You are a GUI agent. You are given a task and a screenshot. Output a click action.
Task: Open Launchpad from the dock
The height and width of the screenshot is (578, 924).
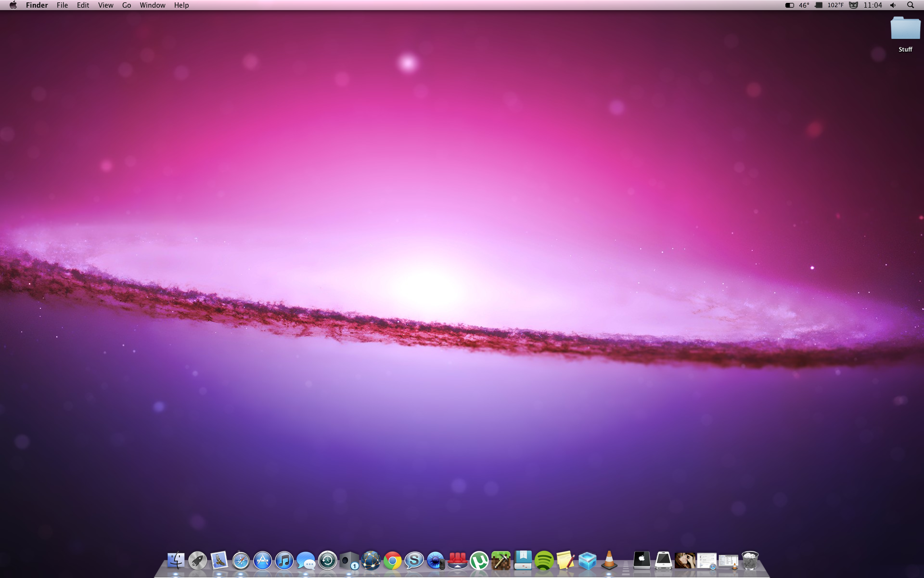tap(197, 561)
